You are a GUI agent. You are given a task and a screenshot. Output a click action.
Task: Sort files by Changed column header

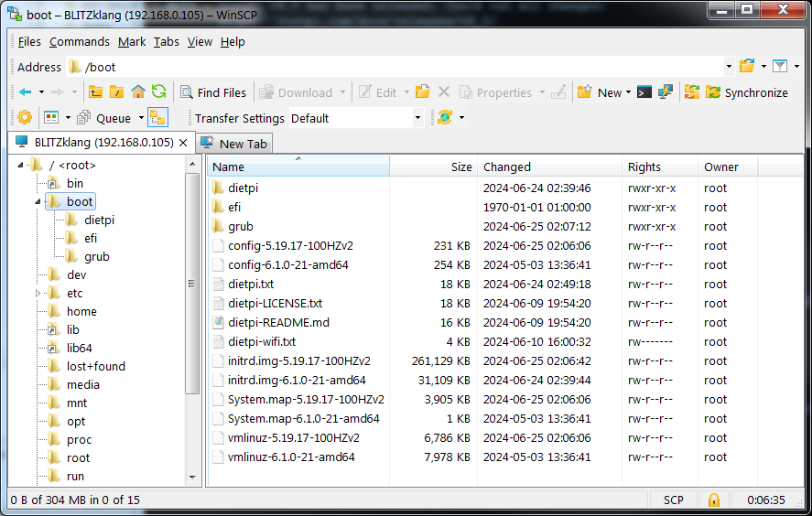(507, 167)
